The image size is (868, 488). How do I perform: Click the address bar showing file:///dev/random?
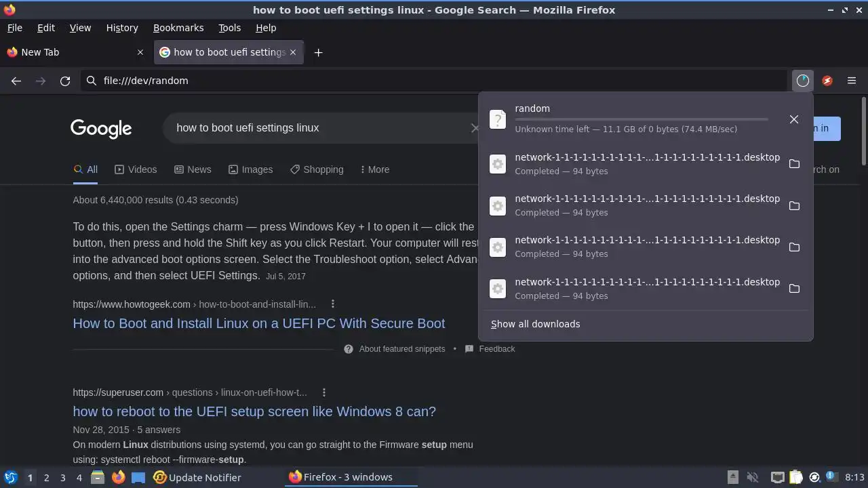click(434, 81)
